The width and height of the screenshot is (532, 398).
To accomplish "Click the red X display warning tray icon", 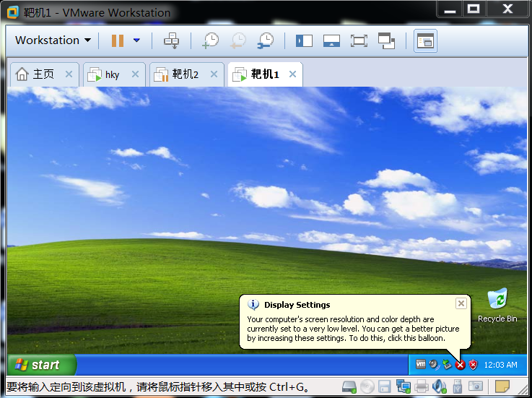I will click(x=460, y=365).
